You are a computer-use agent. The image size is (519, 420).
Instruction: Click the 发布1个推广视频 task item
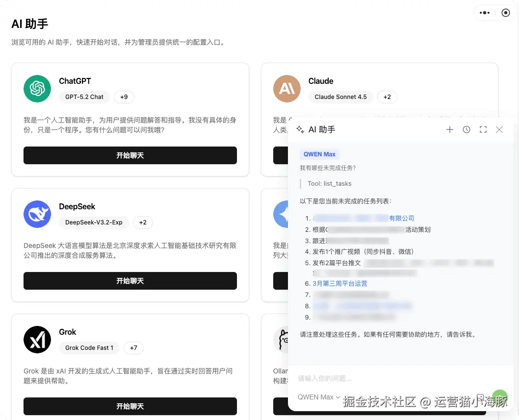(363, 252)
